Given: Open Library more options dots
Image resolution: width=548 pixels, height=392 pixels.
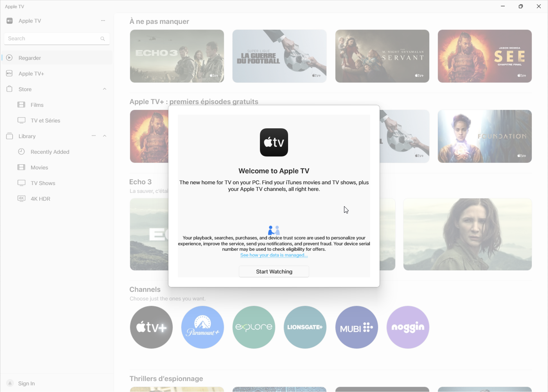Looking at the screenshot, I should pos(94,136).
